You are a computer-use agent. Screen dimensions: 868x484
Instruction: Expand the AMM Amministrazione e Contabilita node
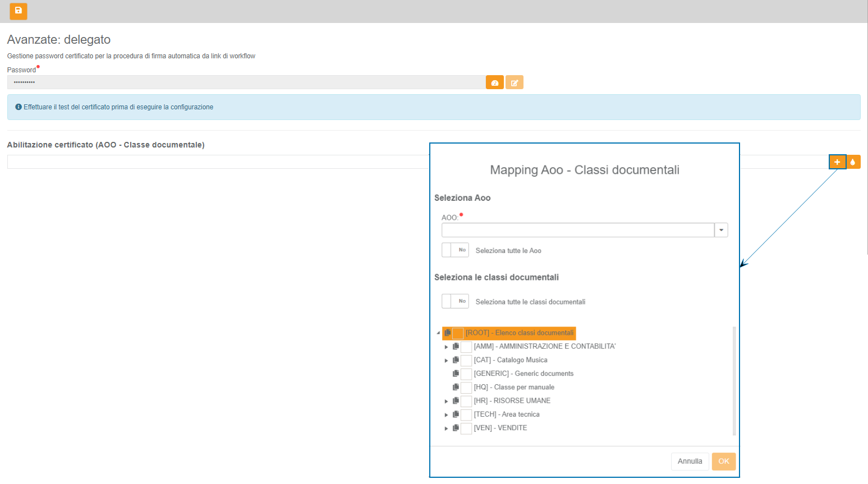point(447,347)
